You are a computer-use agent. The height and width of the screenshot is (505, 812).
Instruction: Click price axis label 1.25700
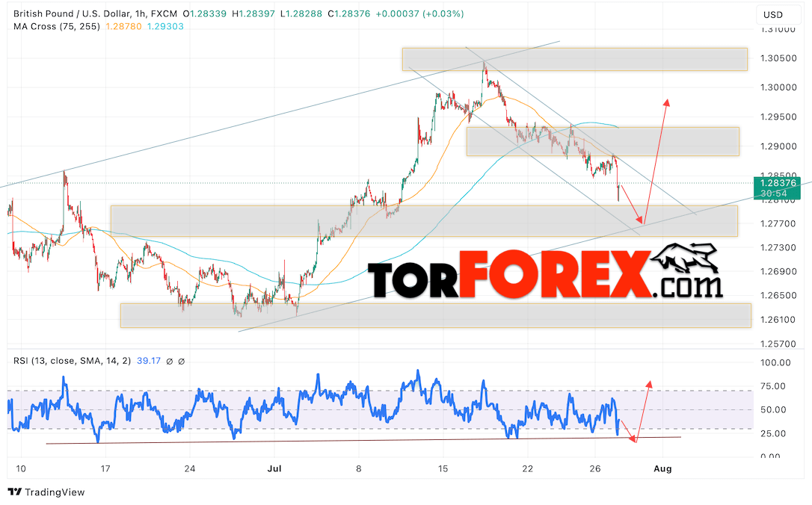[x=778, y=344]
